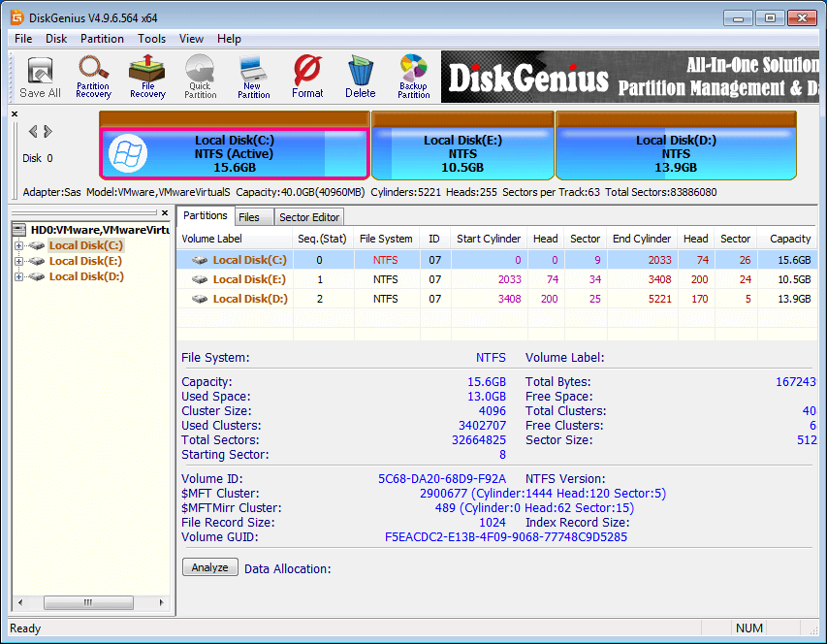
Task: Click the DiskGenius app icon in title bar
Action: pos(17,17)
